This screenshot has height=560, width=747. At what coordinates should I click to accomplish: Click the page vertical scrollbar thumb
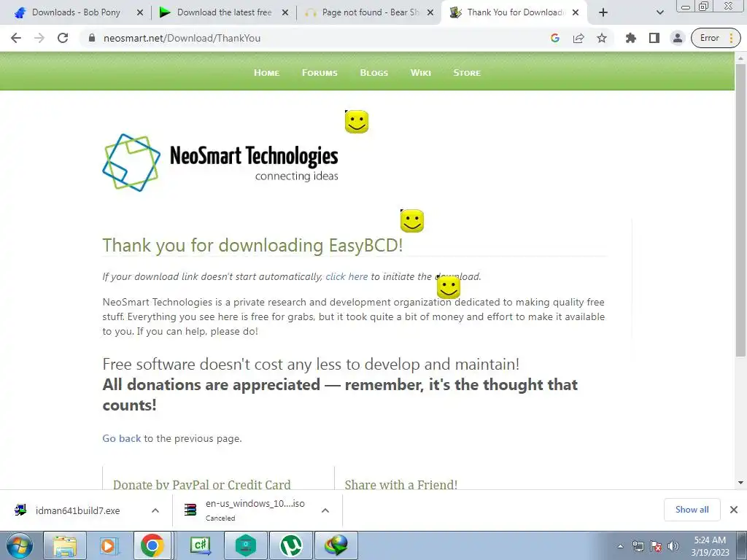[x=740, y=209]
